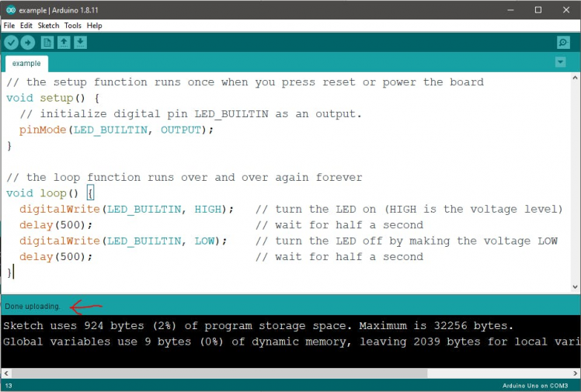Click editor scrollbar up arrow
Viewport: 581px width, 392px height.
coord(575,78)
